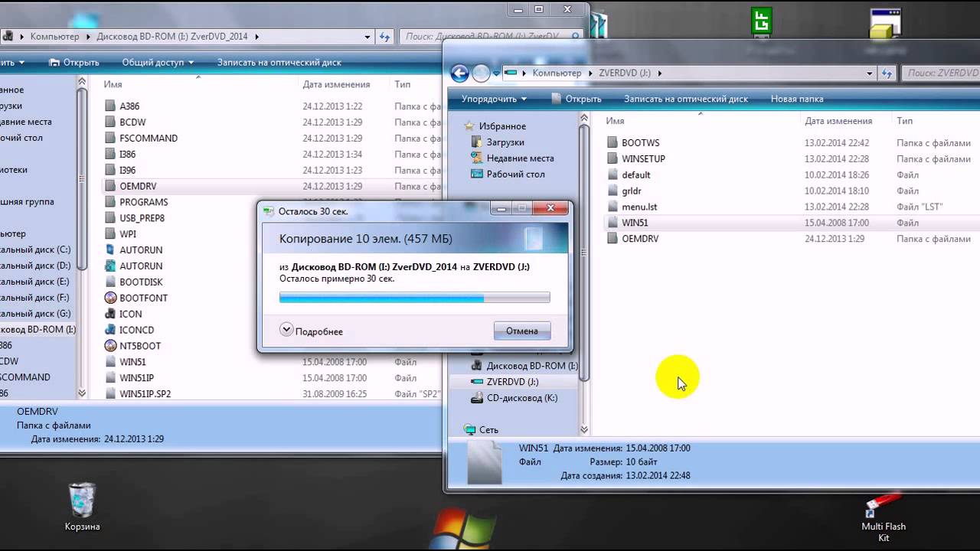Click Открыть in the left window toolbar

73,63
